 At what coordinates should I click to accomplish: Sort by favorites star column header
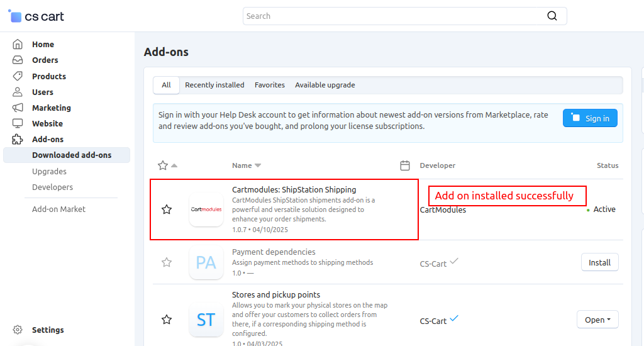[163, 165]
